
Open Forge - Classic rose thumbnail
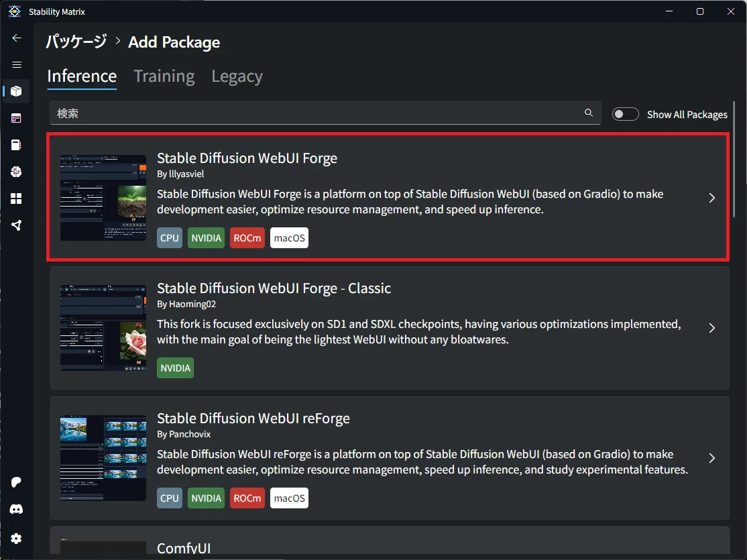(103, 328)
